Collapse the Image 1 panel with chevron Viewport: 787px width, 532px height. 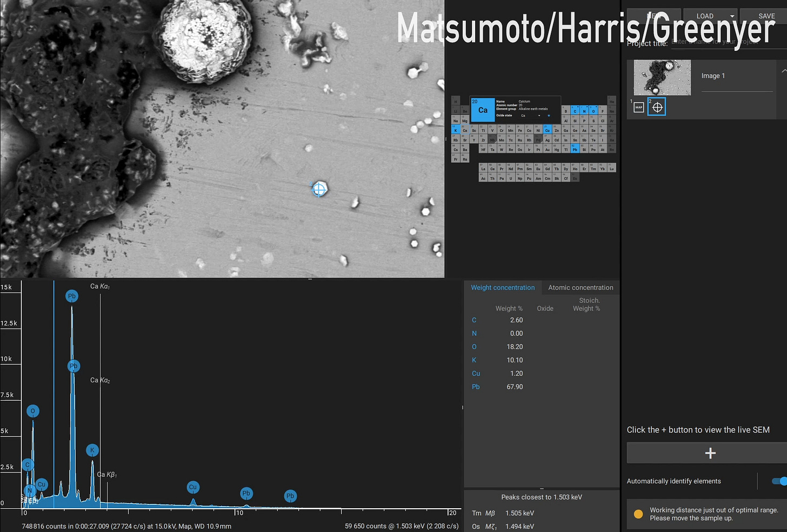784,71
